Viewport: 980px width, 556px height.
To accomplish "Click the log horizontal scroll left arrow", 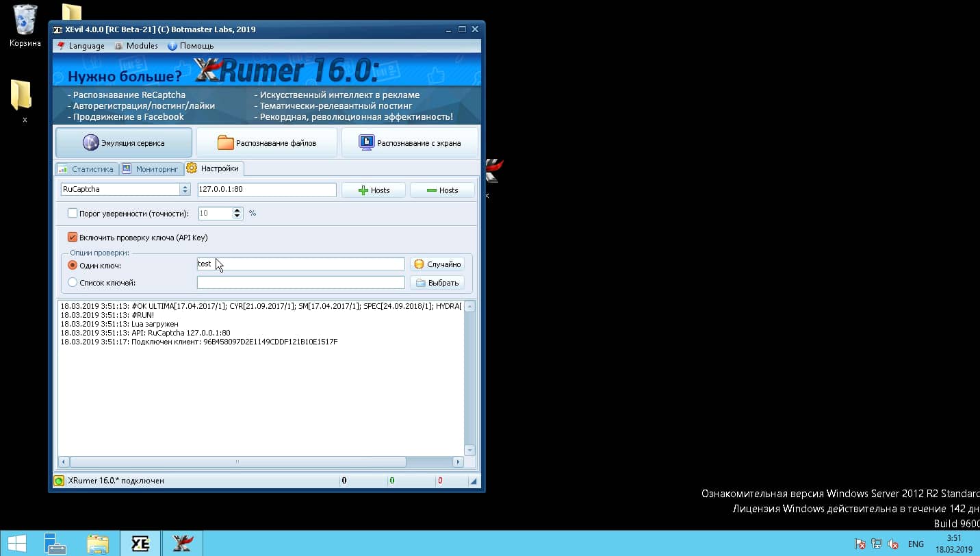I will (64, 462).
